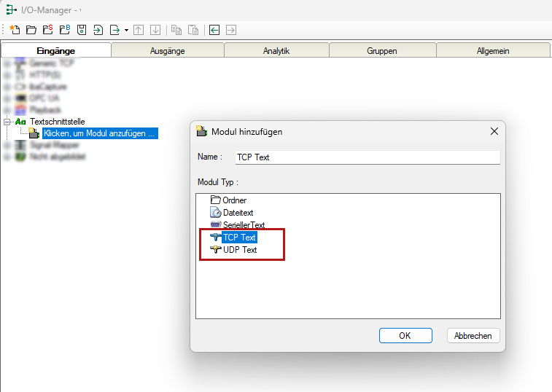Collapse the Textschnittstelle tree node
Image resolution: width=552 pixels, height=392 pixels.
pyautogui.click(x=7, y=122)
